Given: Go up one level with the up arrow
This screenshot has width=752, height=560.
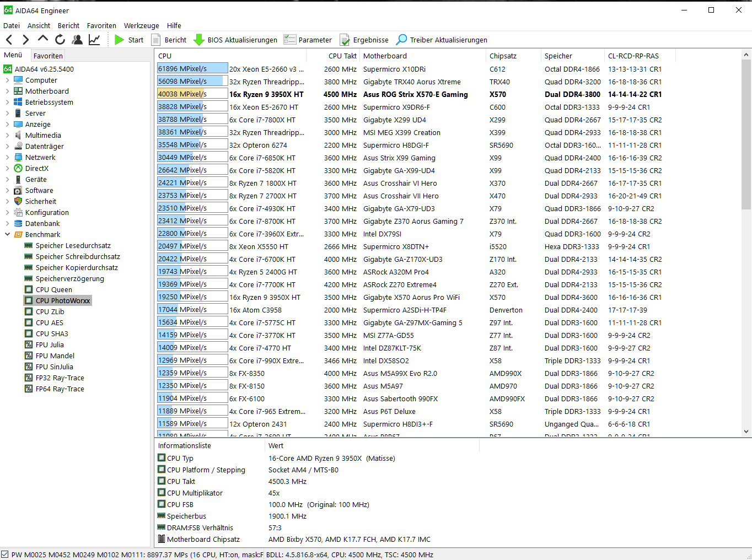Looking at the screenshot, I should click(43, 39).
